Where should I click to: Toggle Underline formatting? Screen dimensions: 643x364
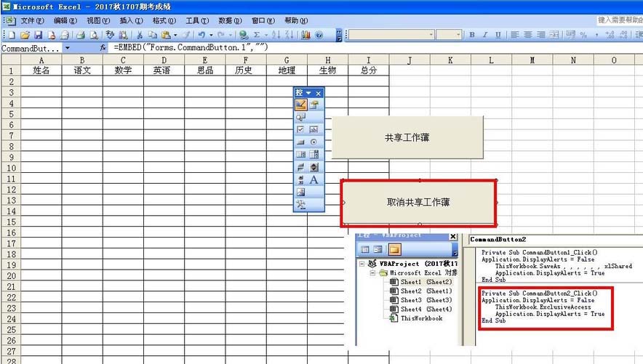point(498,35)
